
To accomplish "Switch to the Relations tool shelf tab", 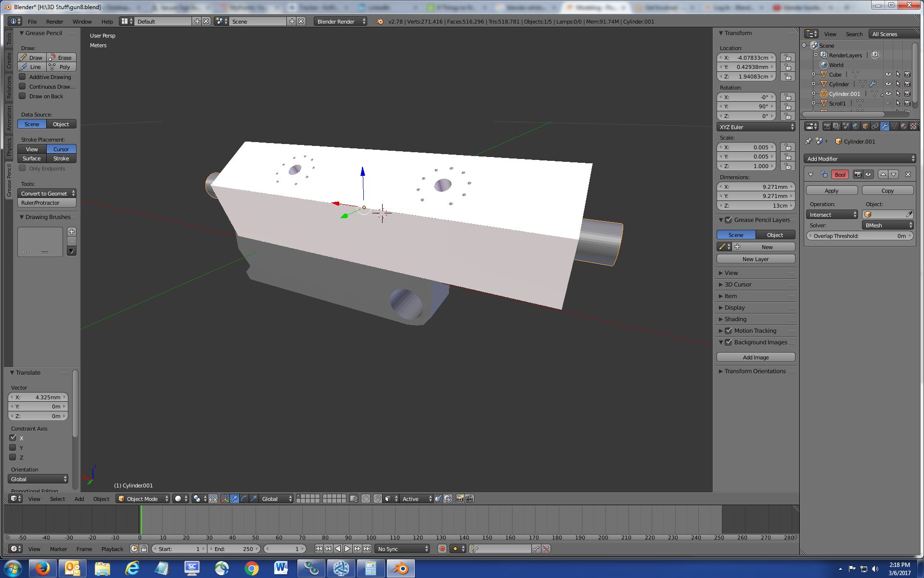I will [x=9, y=87].
